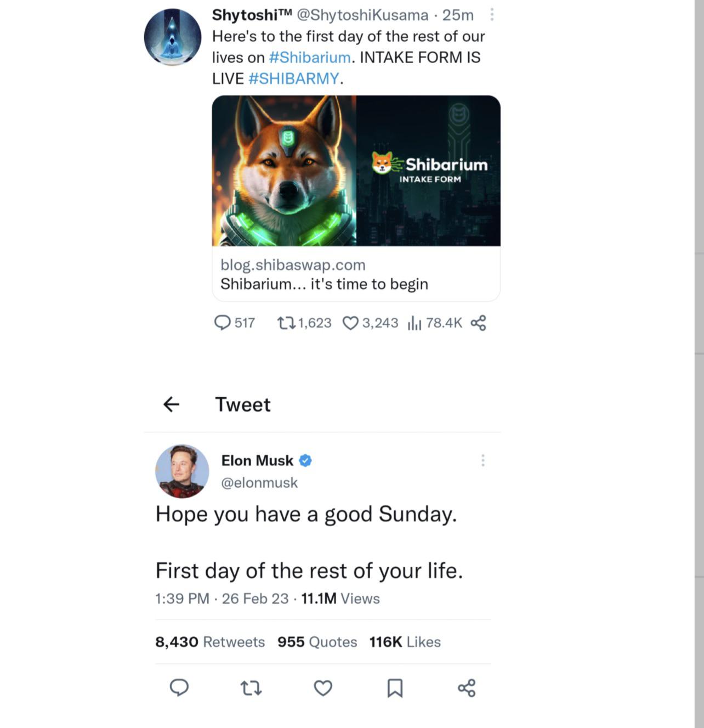View the 955 Quotes list

click(317, 642)
